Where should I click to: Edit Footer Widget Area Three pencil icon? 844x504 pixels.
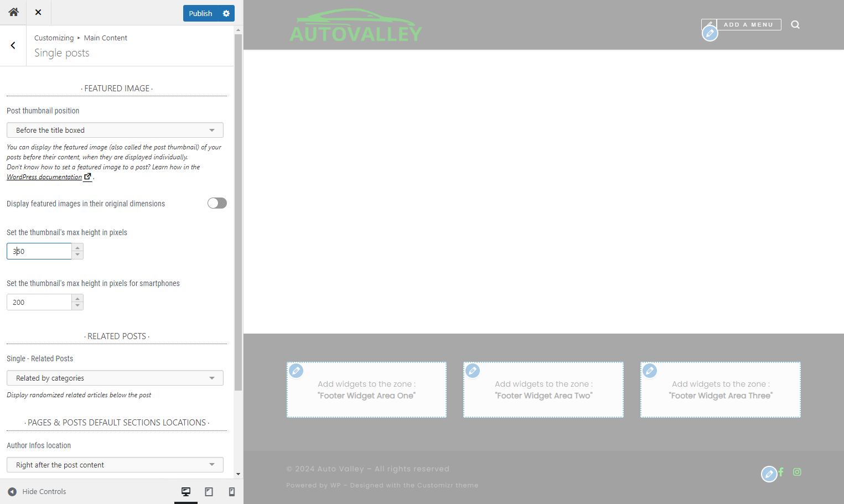[650, 371]
